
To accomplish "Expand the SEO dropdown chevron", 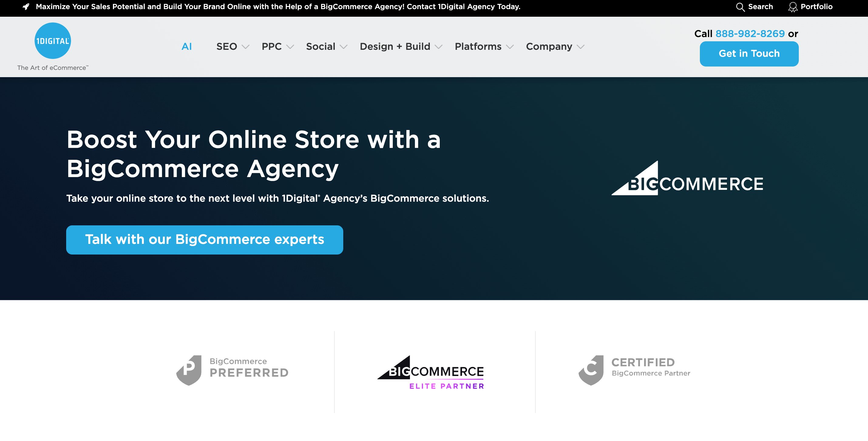I will tap(246, 47).
